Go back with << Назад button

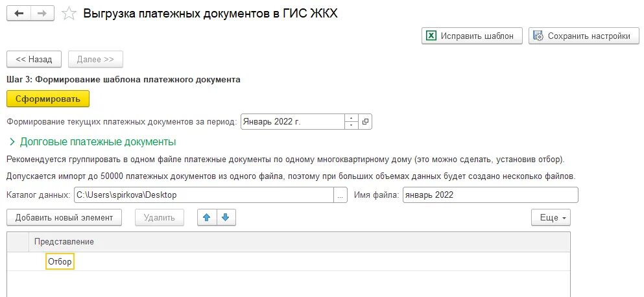tap(34, 59)
